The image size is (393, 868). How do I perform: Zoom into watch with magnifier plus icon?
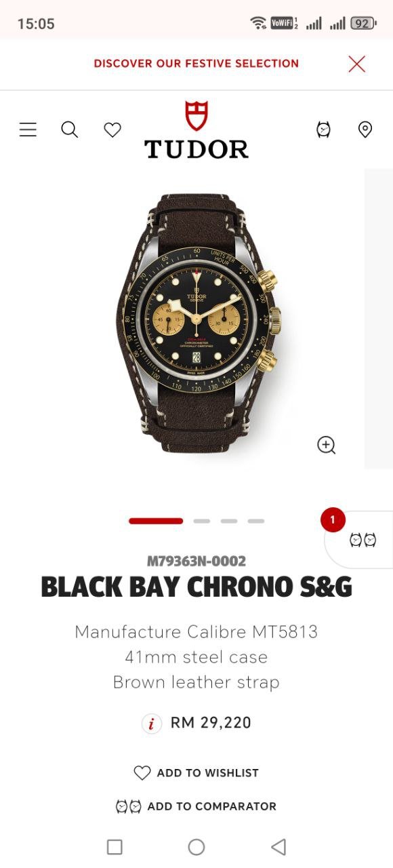click(x=327, y=445)
